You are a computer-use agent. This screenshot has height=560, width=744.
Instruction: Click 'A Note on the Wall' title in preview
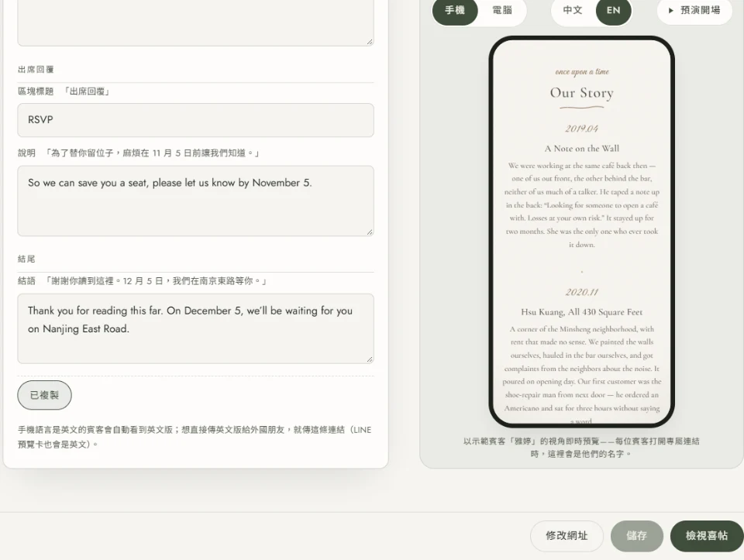pos(582,149)
